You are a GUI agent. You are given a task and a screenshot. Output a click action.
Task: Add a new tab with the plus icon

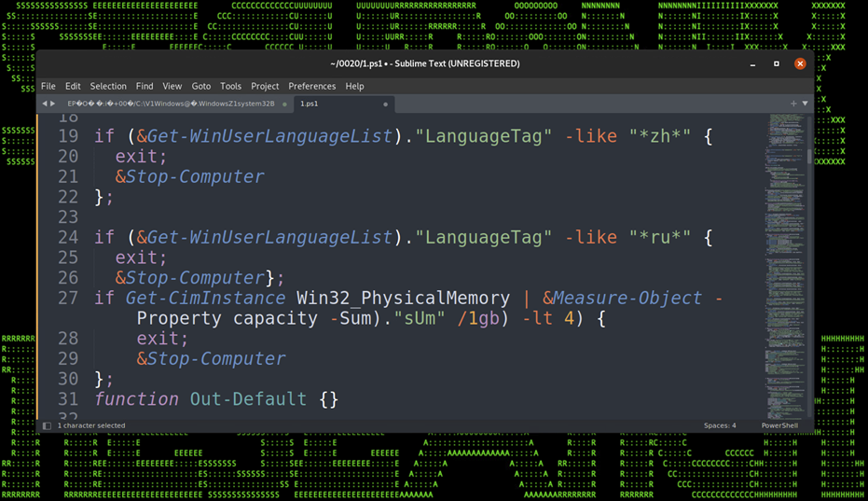793,104
